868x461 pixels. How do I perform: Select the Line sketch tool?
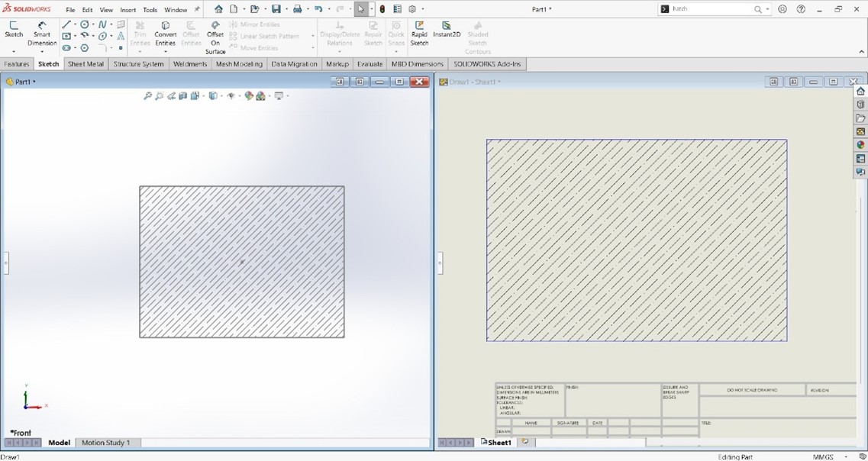[x=66, y=24]
